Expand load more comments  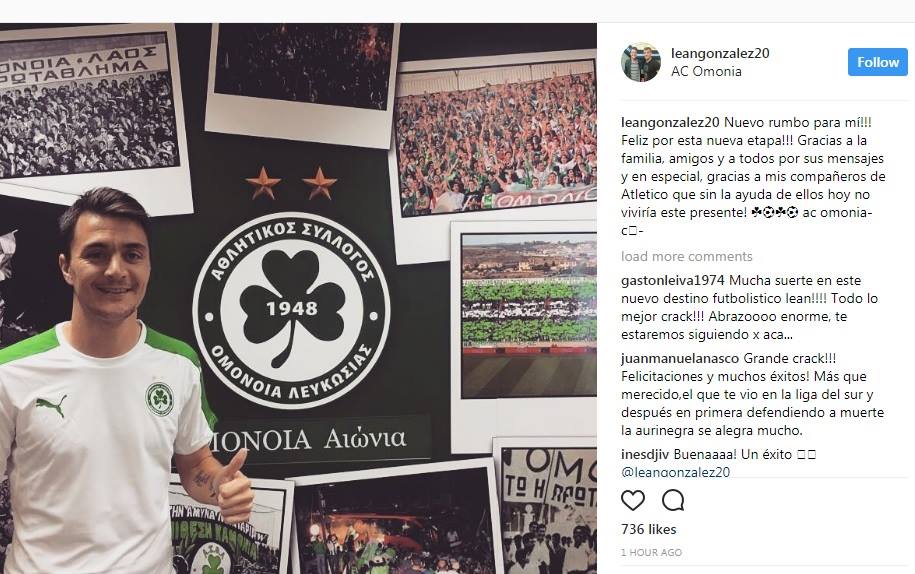pyautogui.click(x=686, y=256)
